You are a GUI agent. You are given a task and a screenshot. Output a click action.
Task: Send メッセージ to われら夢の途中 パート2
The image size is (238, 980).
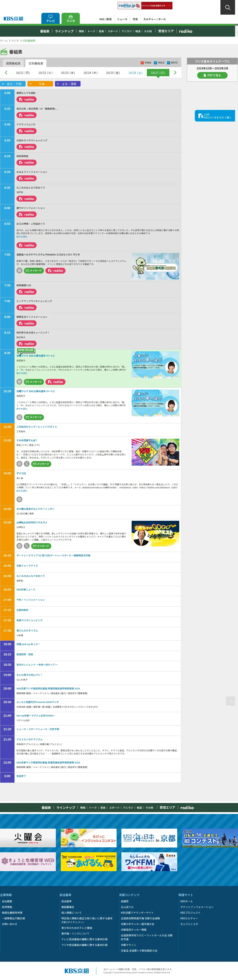(34, 417)
